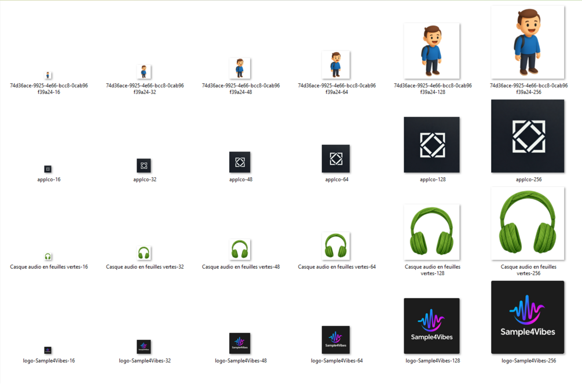Image resolution: width=582 pixels, height=392 pixels.
Task: Click the label text logo-Sample4Vibes-32
Action: pyautogui.click(x=145, y=361)
